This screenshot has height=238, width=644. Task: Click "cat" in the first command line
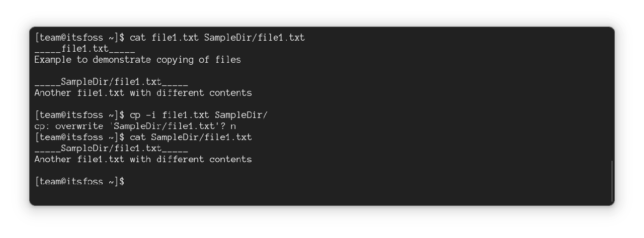137,38
